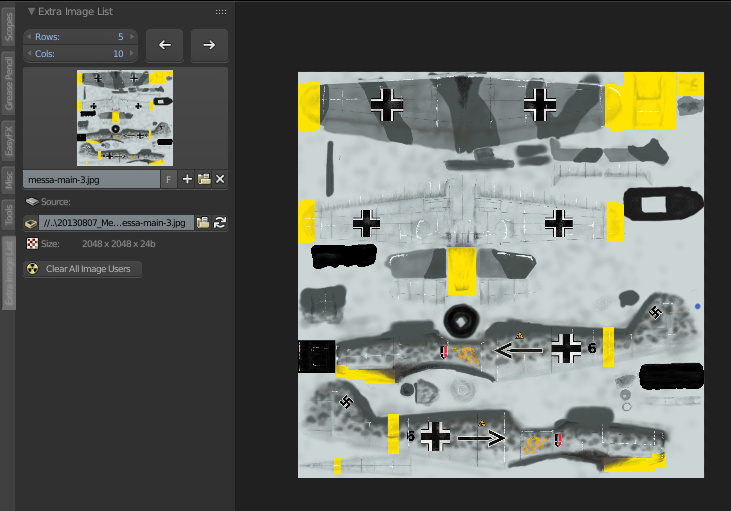
Task: Click the radiation icon on Clear button
Action: click(33, 269)
